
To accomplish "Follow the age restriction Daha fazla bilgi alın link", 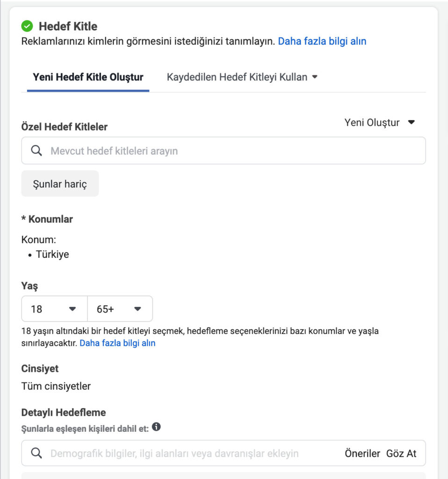I will tap(117, 343).
